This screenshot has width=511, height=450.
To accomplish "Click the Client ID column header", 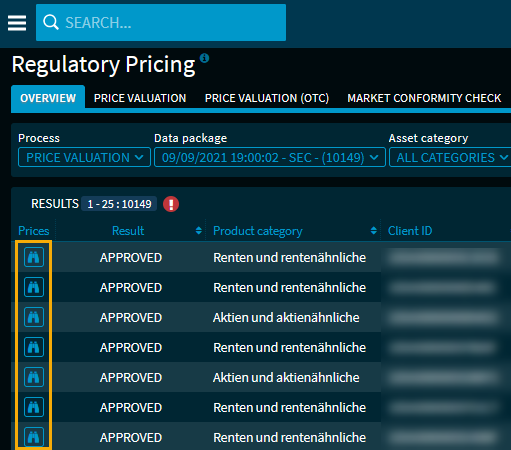I will 410,231.
